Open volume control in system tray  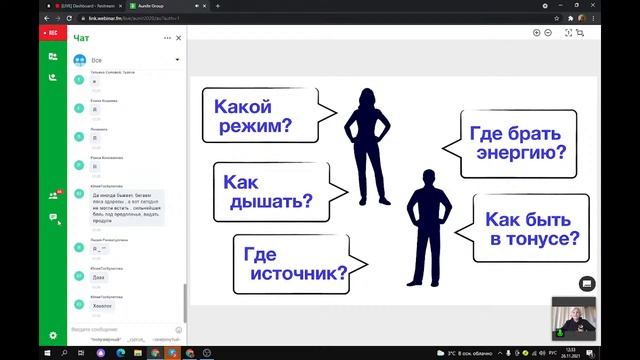pos(542,353)
